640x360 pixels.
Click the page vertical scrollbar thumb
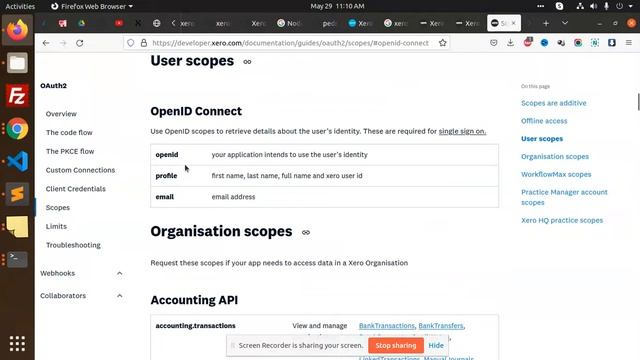(x=638, y=102)
